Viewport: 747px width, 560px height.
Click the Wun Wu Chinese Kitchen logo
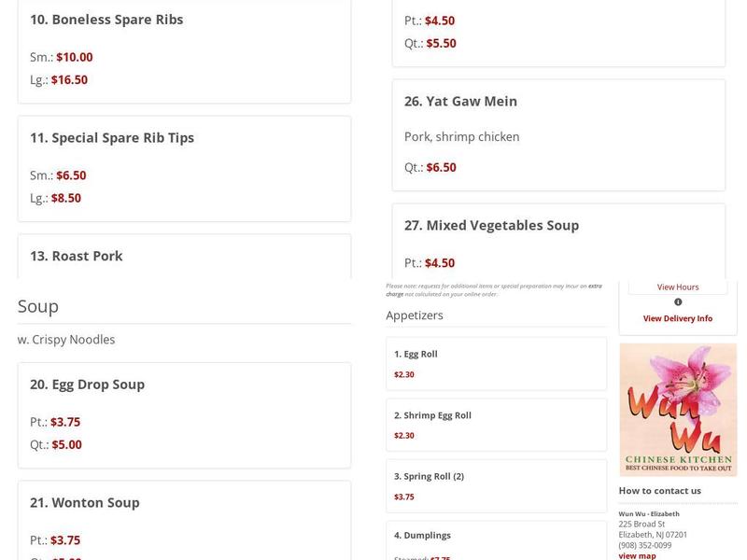(678, 410)
